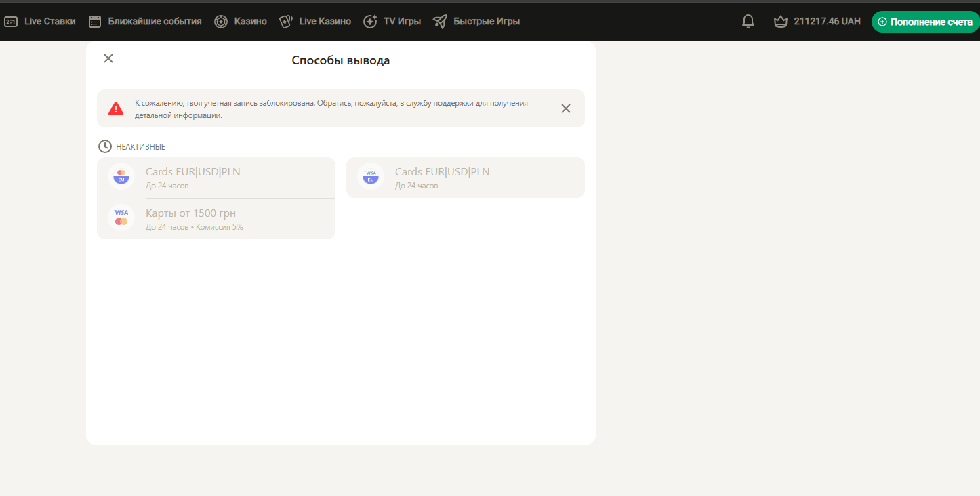Click the playing cards Live Казино icon
The image size is (980, 496).
(x=286, y=22)
